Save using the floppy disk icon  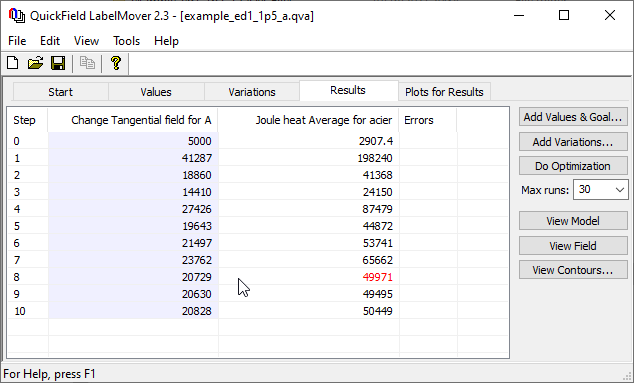click(58, 63)
